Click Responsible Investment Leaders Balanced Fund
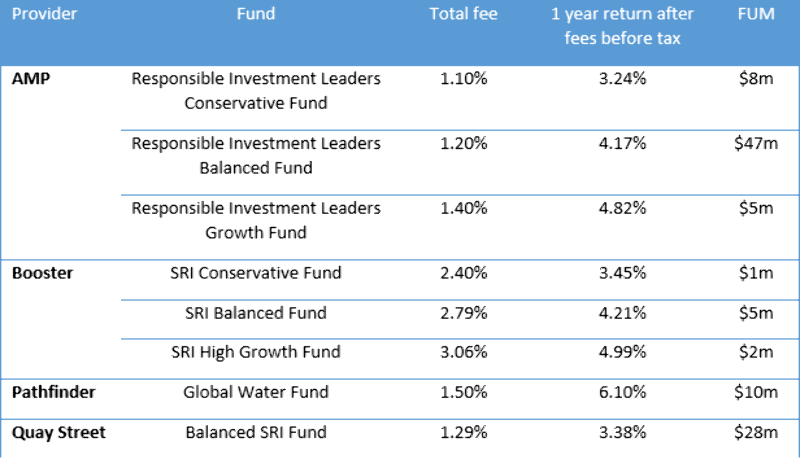The height and width of the screenshot is (464, 800). coord(256,155)
